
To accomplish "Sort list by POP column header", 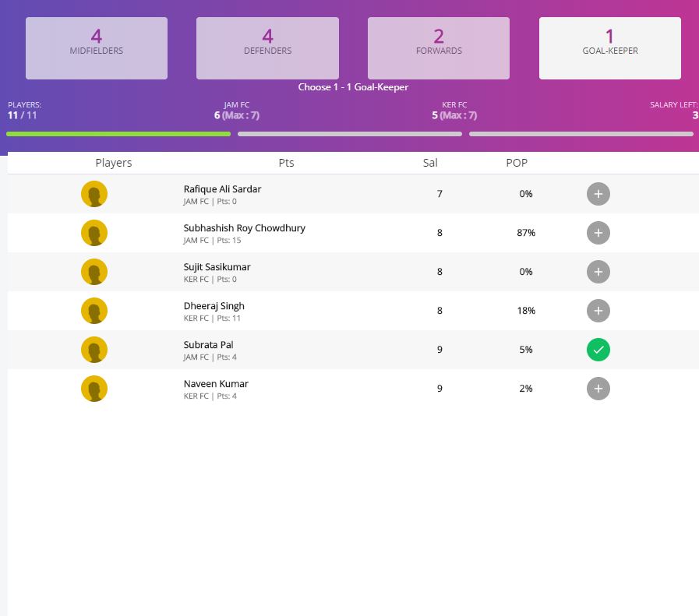I will 517,163.
